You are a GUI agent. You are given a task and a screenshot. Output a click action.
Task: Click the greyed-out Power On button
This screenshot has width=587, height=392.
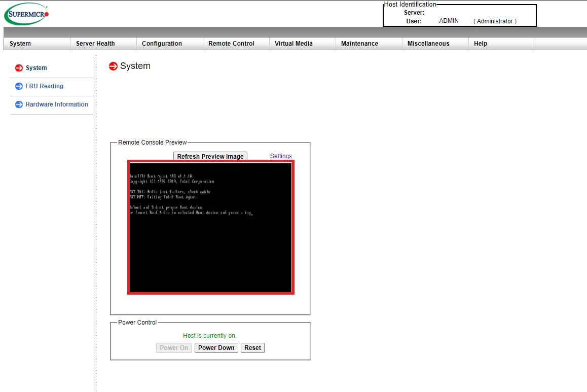click(174, 348)
